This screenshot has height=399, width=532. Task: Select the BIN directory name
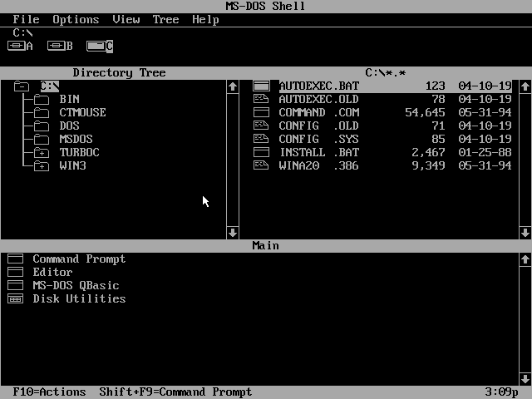(70, 99)
